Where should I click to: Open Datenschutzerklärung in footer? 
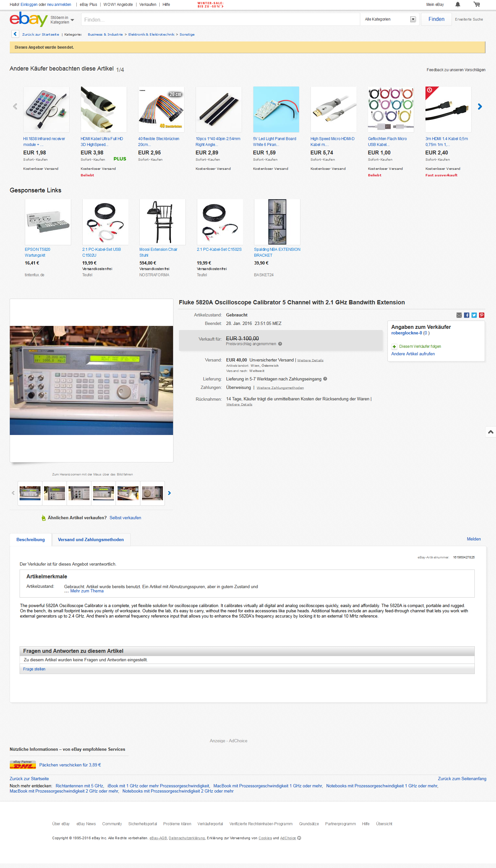tap(187, 838)
